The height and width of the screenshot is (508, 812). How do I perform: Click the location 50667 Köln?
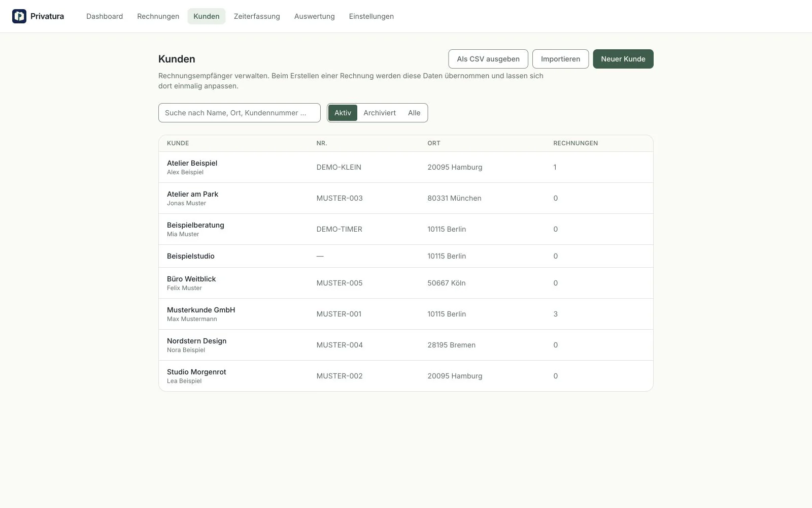coord(447,283)
